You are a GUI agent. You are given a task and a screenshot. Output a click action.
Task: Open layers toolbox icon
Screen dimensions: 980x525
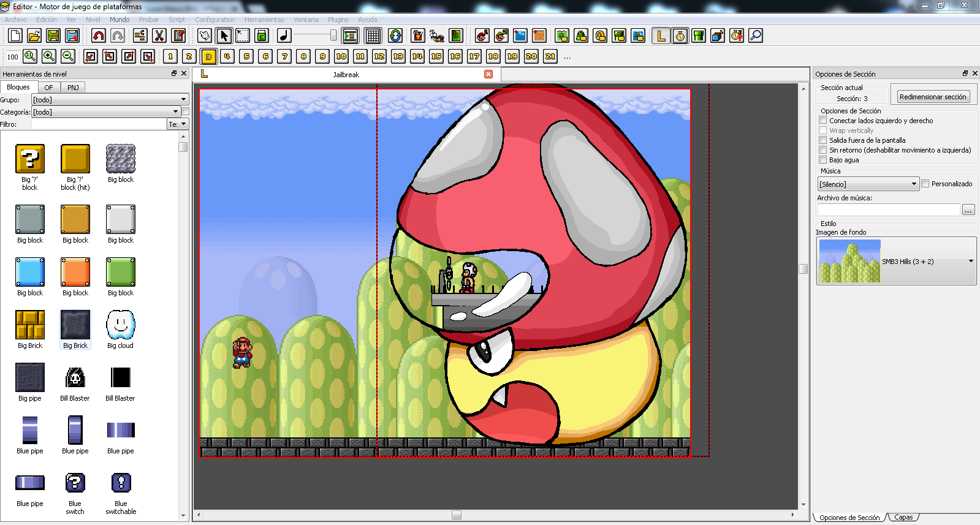(x=718, y=36)
